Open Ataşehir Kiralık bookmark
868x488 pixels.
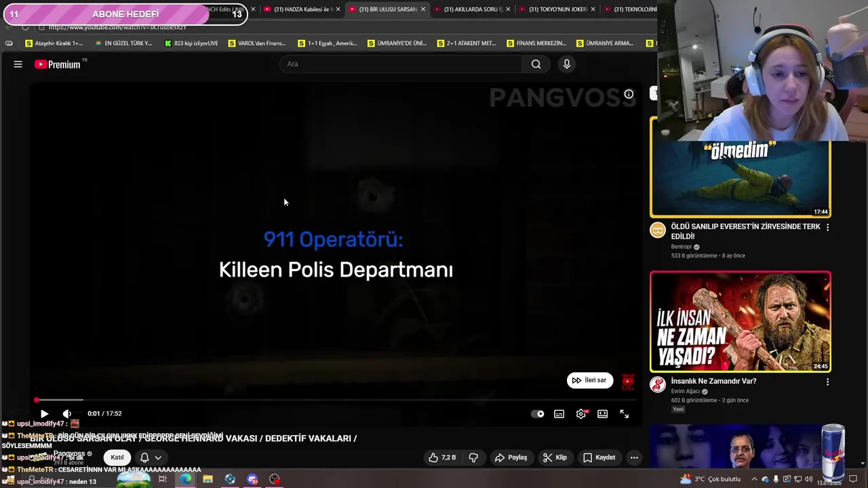point(54,43)
